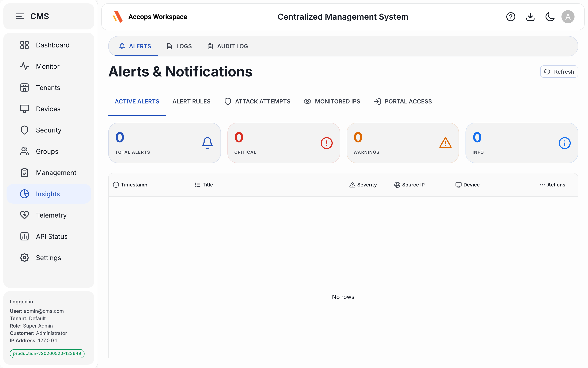Switch to the LOGS tab
Viewport: 588px width, 368px height.
[179, 46]
